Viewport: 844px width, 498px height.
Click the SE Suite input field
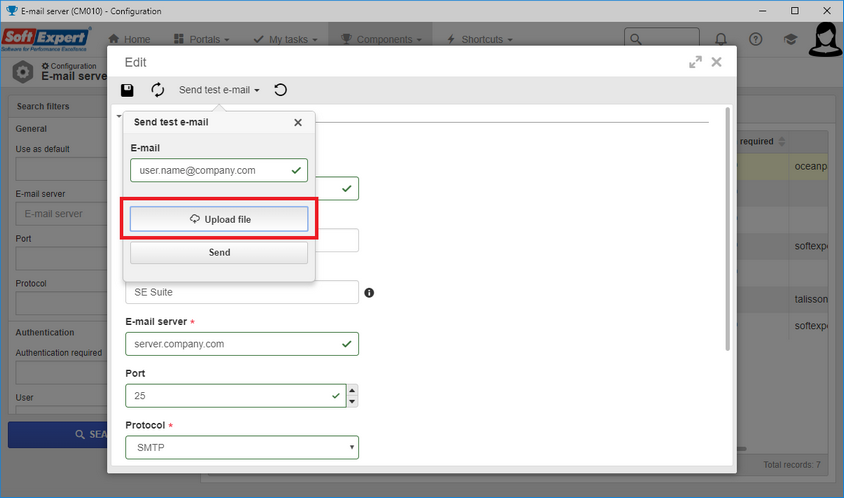tap(242, 292)
